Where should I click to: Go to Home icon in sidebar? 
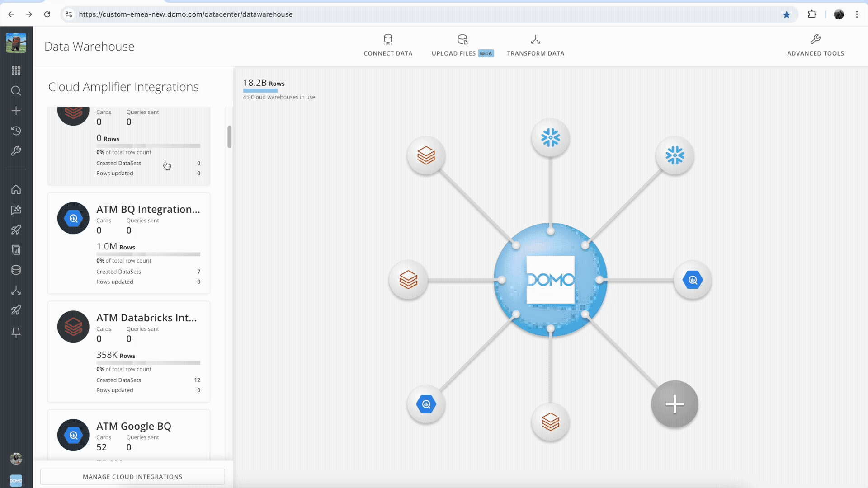click(x=16, y=189)
